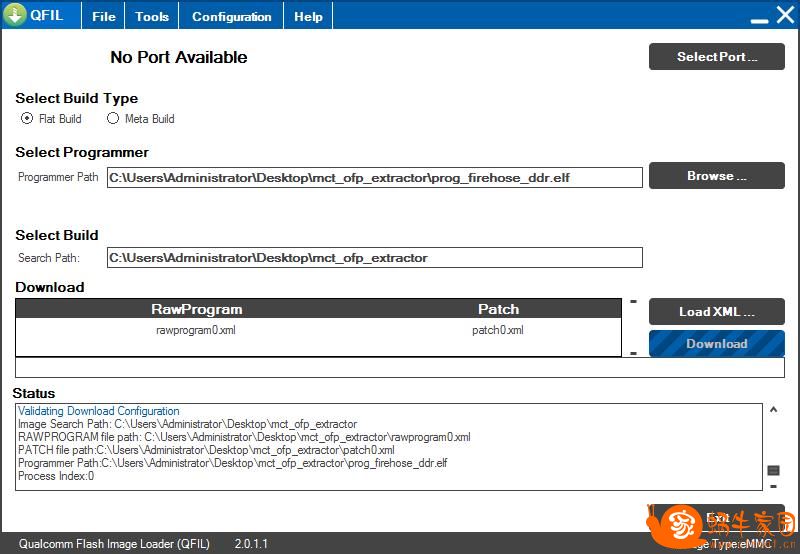Image resolution: width=800 pixels, height=554 pixels.
Task: Click the Patch column header
Action: coord(498,309)
